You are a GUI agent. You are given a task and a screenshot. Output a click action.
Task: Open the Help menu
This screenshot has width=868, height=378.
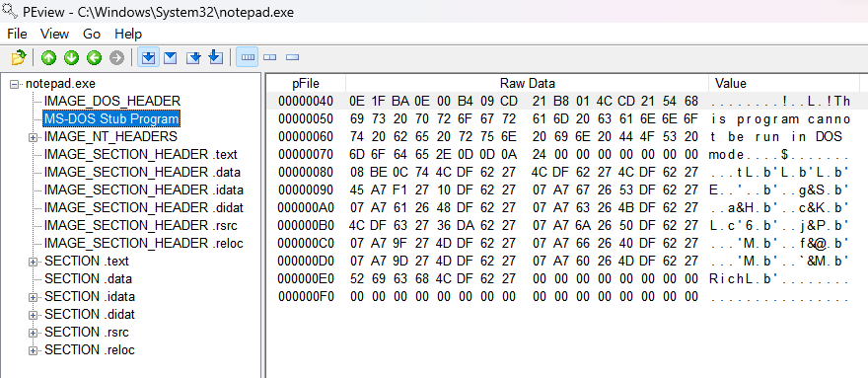(128, 34)
